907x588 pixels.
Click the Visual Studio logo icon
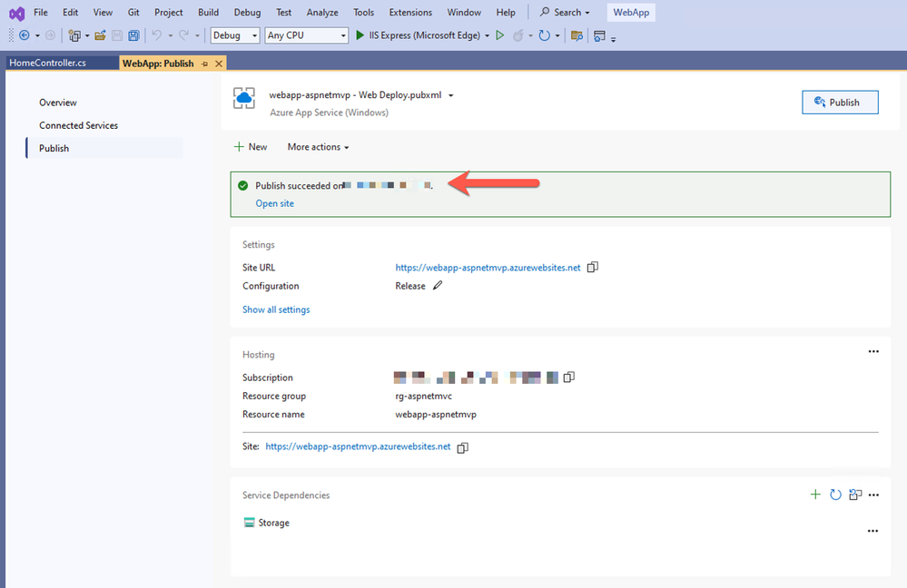pyautogui.click(x=16, y=14)
